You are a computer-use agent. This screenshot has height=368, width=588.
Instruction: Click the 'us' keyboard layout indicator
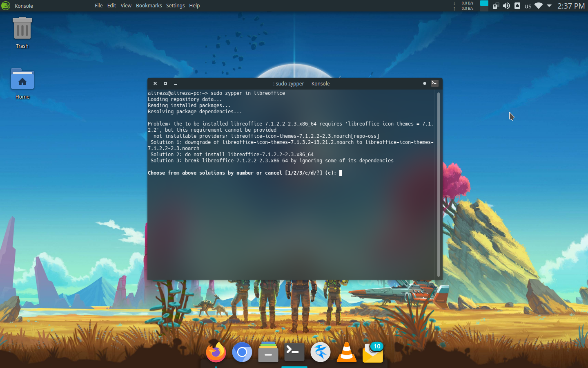pos(528,6)
